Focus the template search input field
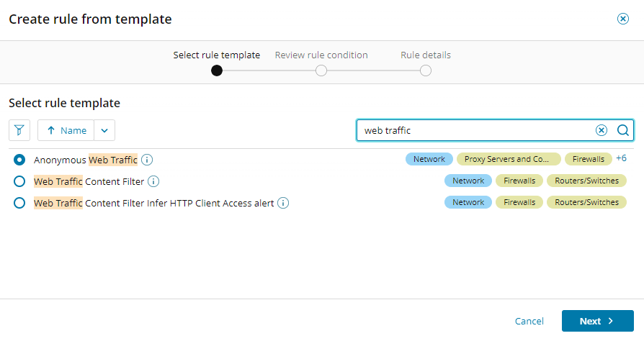Screen dimensions: 644x341 [x=475, y=130]
